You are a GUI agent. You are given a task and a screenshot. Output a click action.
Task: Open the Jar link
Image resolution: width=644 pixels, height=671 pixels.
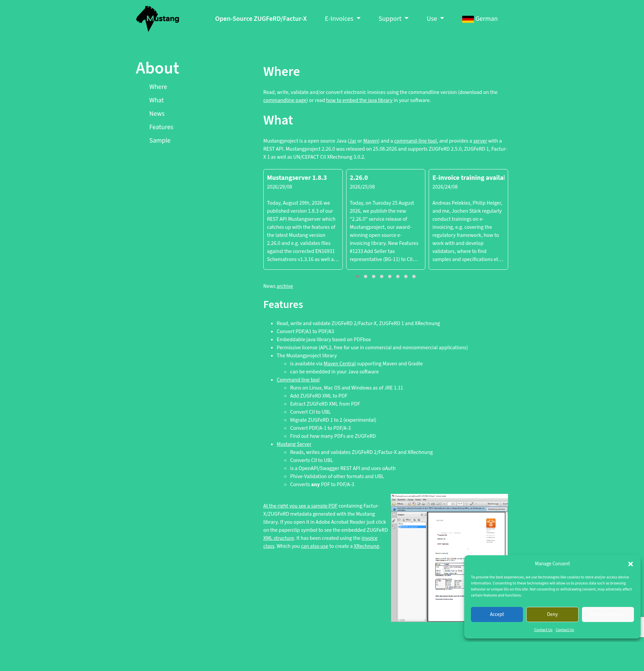(353, 141)
